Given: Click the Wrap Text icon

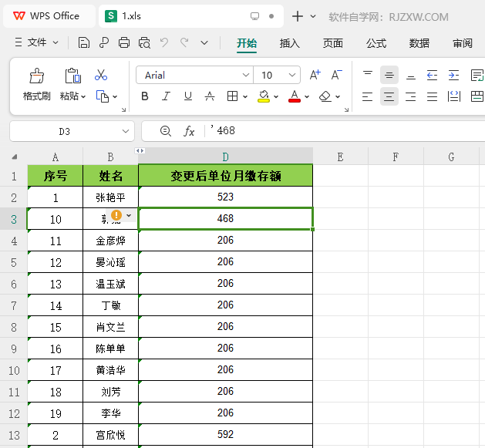Looking at the screenshot, I should click(x=477, y=75).
